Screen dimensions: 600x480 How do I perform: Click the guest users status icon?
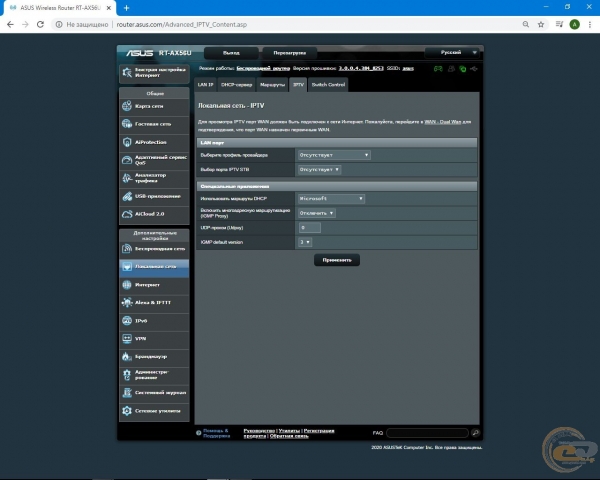452,69
